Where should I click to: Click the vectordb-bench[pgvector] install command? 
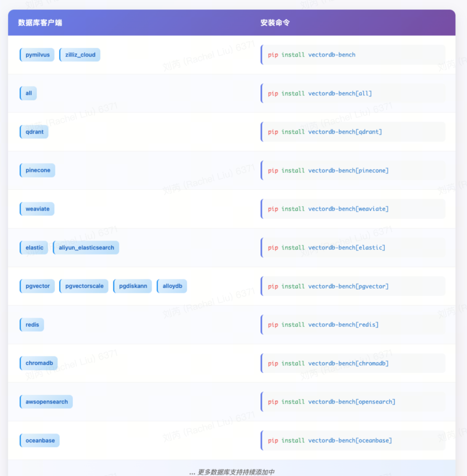tap(353, 286)
